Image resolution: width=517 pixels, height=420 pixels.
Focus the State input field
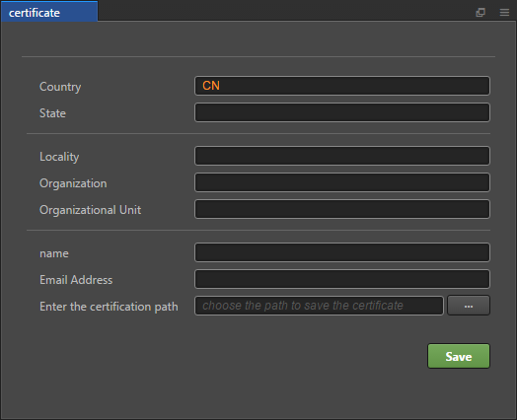[x=342, y=112]
